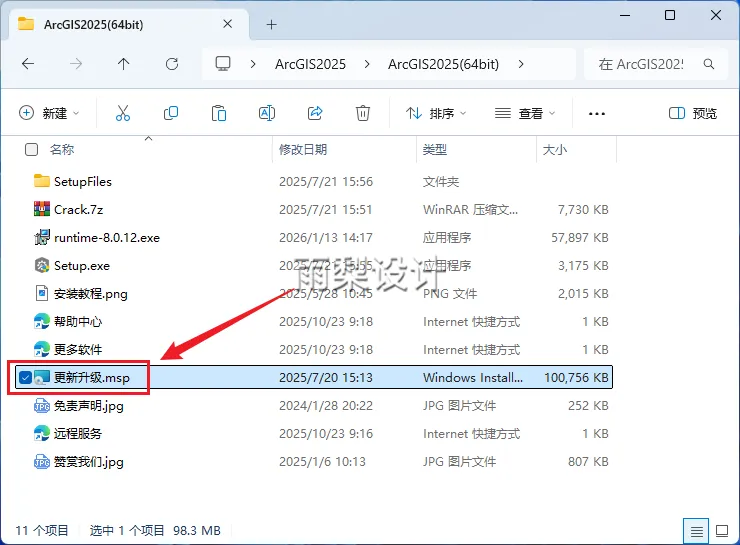Click ArcGIS2025(64bit) in the address bar
Image resolution: width=740 pixels, height=545 pixels.
pos(444,64)
